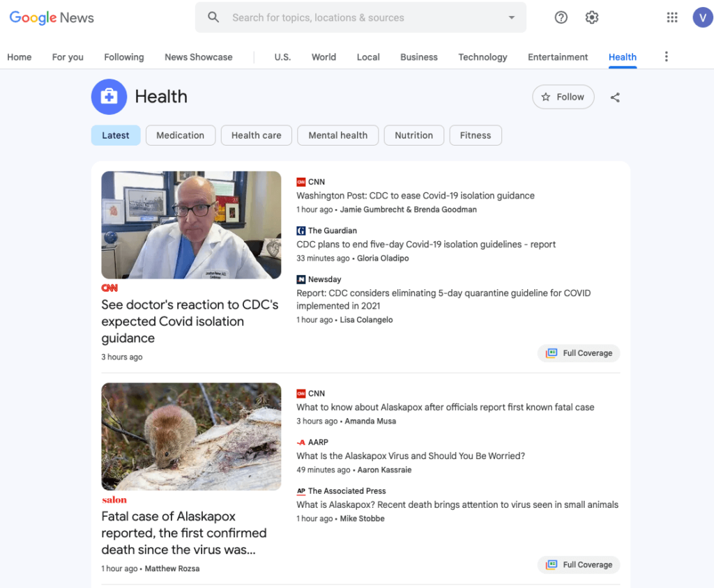Click the blue Health medical kit icon
Image resolution: width=714 pixels, height=588 pixels.
[x=109, y=97]
